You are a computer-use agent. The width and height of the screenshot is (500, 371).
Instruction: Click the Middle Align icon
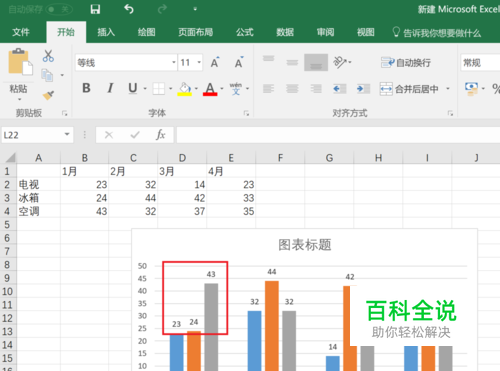pyautogui.click(x=292, y=62)
